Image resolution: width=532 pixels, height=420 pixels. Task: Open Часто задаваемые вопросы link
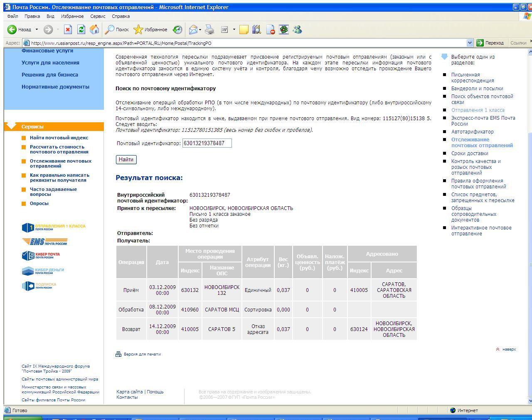coord(53,192)
